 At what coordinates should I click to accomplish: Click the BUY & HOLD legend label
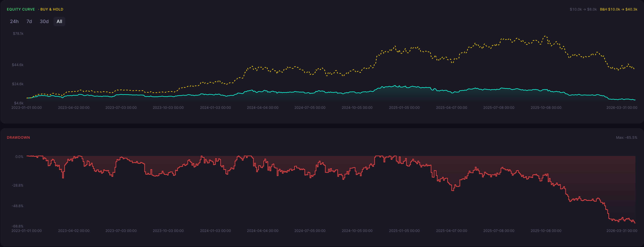(52, 9)
